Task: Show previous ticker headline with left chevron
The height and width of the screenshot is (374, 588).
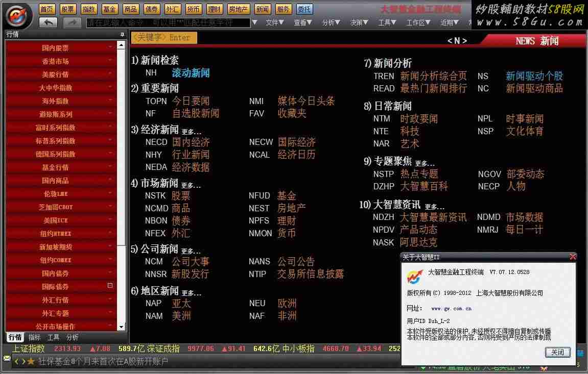Action: (16, 361)
